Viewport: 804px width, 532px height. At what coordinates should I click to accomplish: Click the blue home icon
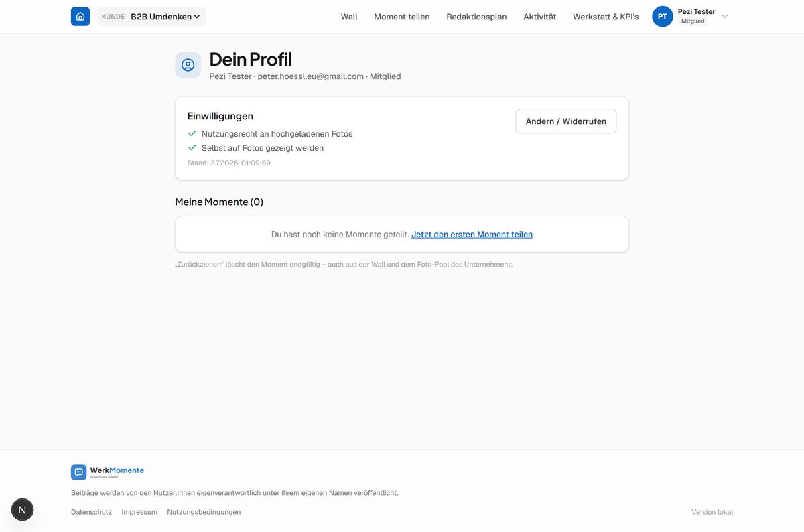[80, 17]
